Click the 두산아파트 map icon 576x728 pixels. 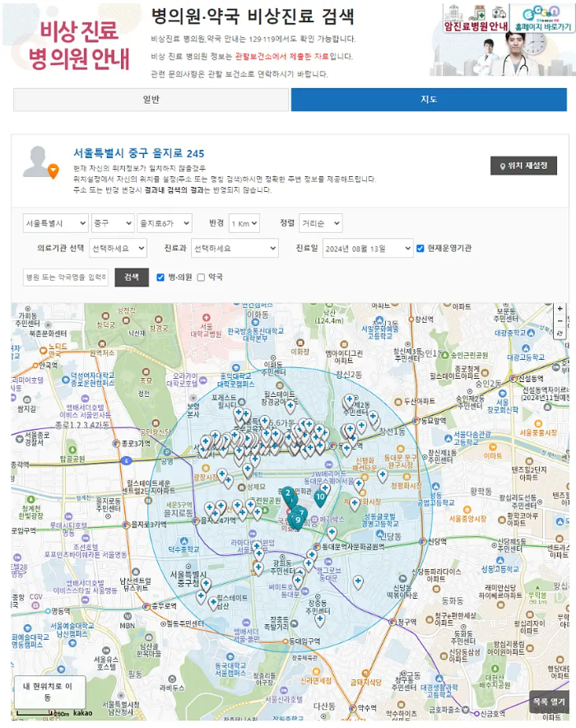(x=398, y=402)
